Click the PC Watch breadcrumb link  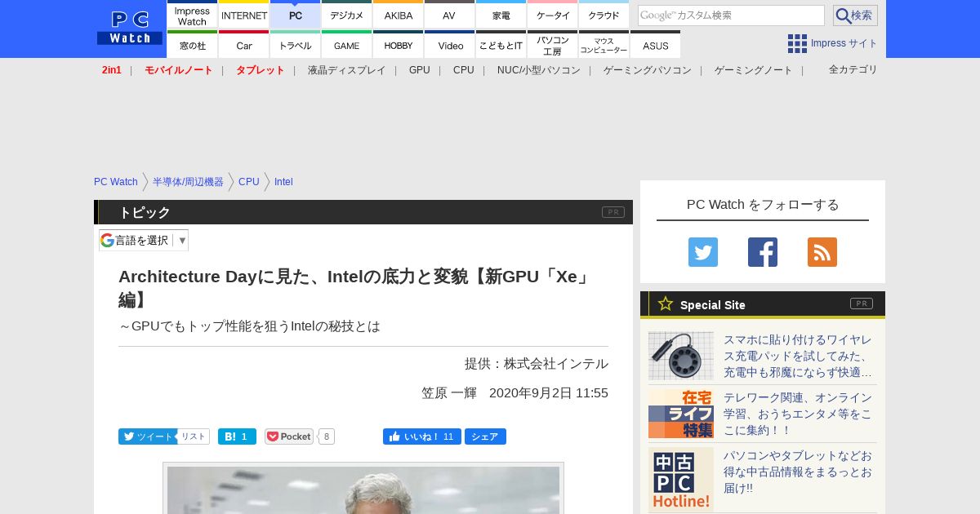pos(116,182)
